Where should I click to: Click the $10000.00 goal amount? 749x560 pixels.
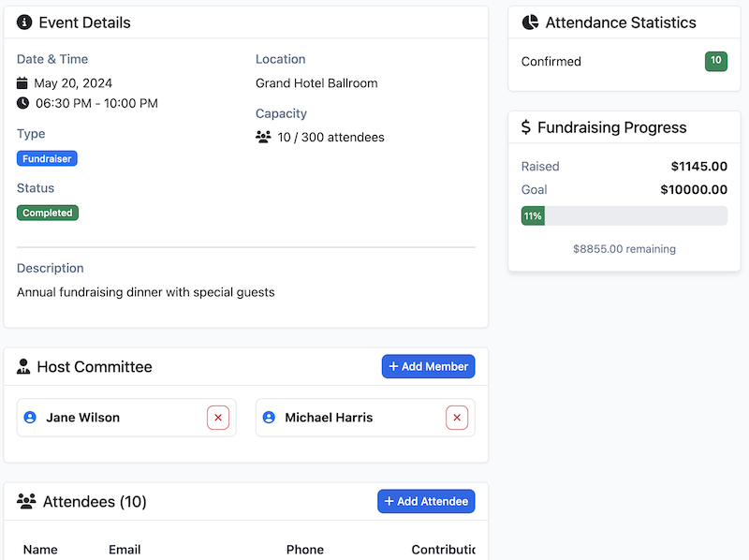click(x=694, y=190)
